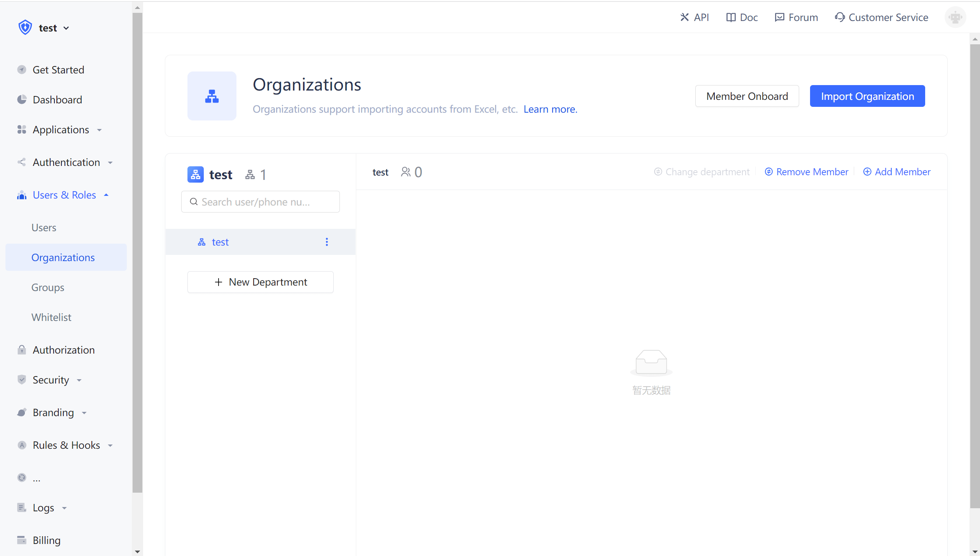Open API tools link in top bar
980x556 pixels.
(x=695, y=17)
